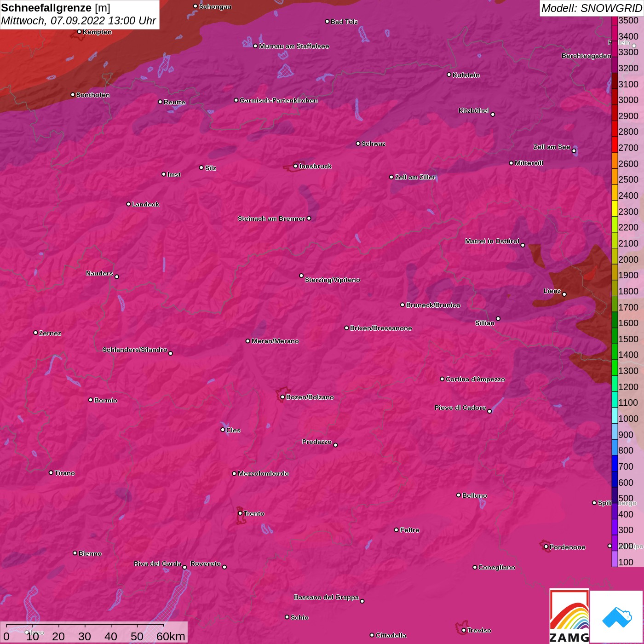
Task: Click the blue cloud logo bottom right
Action: coord(617,616)
